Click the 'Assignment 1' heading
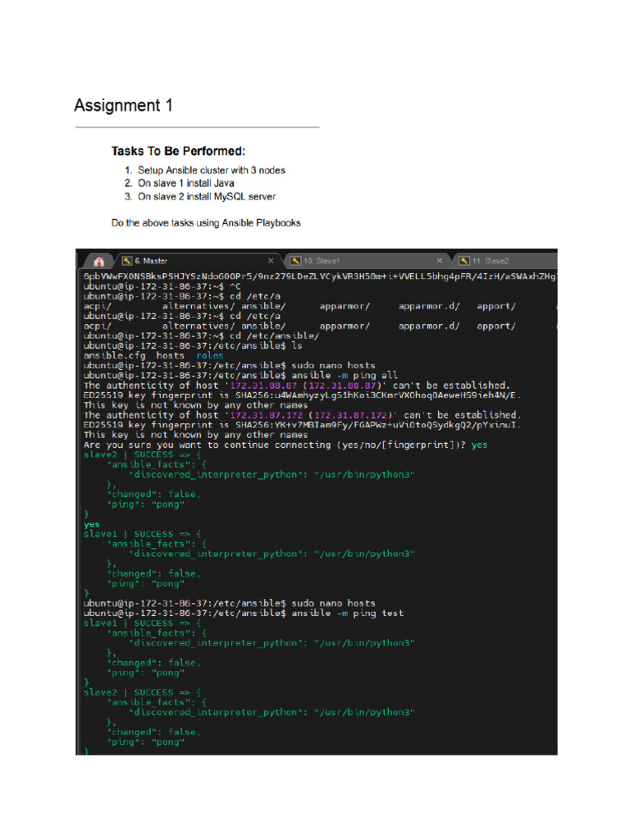 (x=123, y=106)
